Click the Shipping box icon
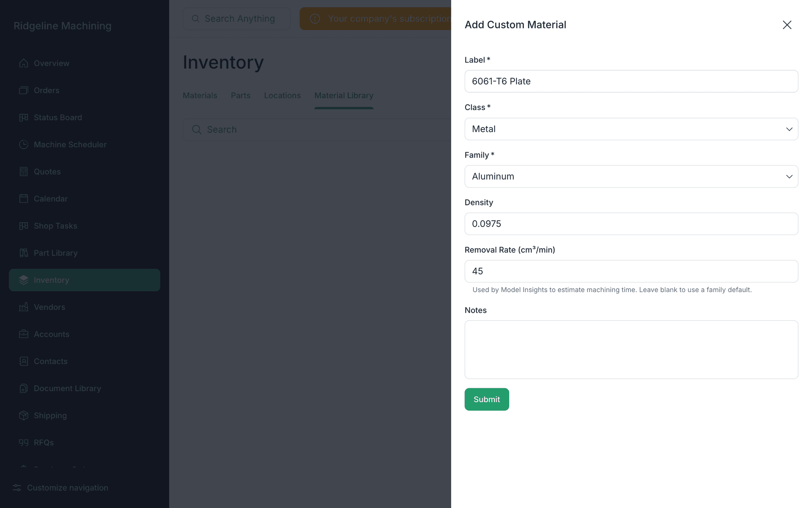This screenshot has height=508, width=812. [24, 415]
